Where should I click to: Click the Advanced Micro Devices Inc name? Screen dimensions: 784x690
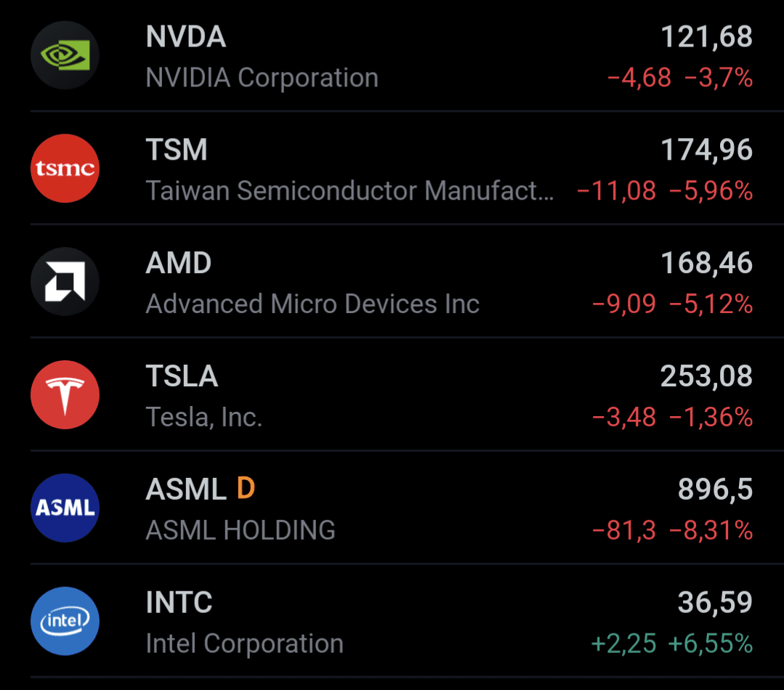point(312,304)
